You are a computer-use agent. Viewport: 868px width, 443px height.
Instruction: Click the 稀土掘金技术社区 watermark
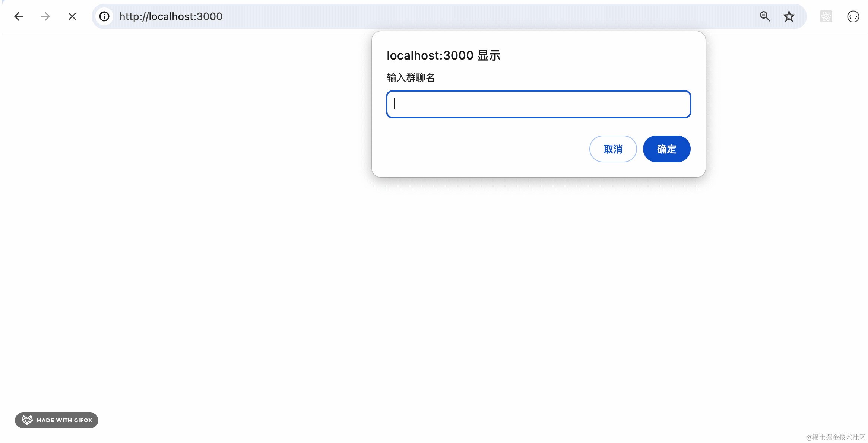836,437
